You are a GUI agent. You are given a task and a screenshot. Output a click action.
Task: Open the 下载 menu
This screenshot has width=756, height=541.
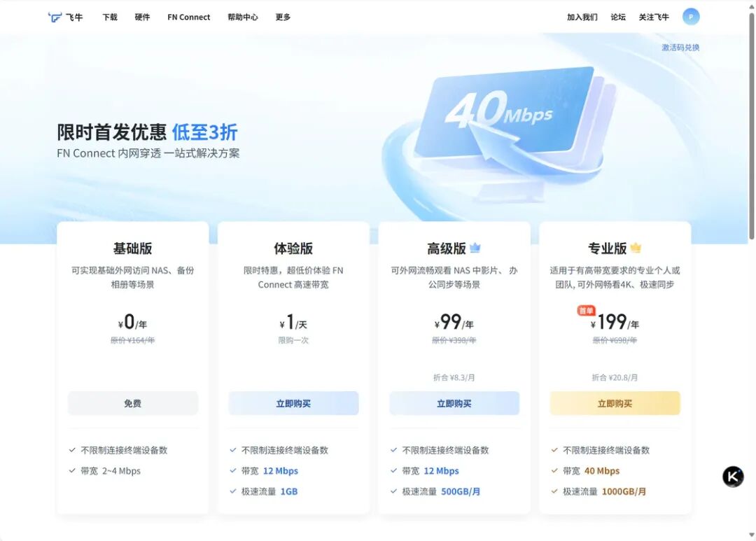point(109,17)
